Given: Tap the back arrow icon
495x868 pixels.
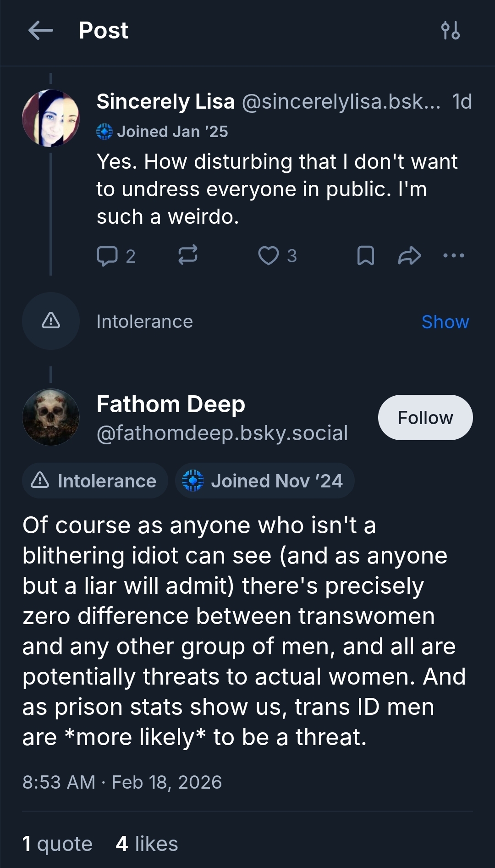Looking at the screenshot, I should (40, 31).
